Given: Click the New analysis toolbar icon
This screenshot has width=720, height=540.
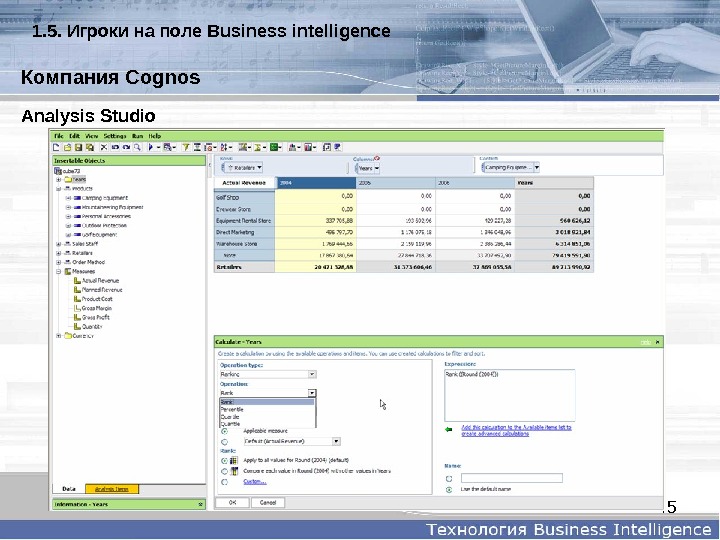Looking at the screenshot, I should pos(56,147).
